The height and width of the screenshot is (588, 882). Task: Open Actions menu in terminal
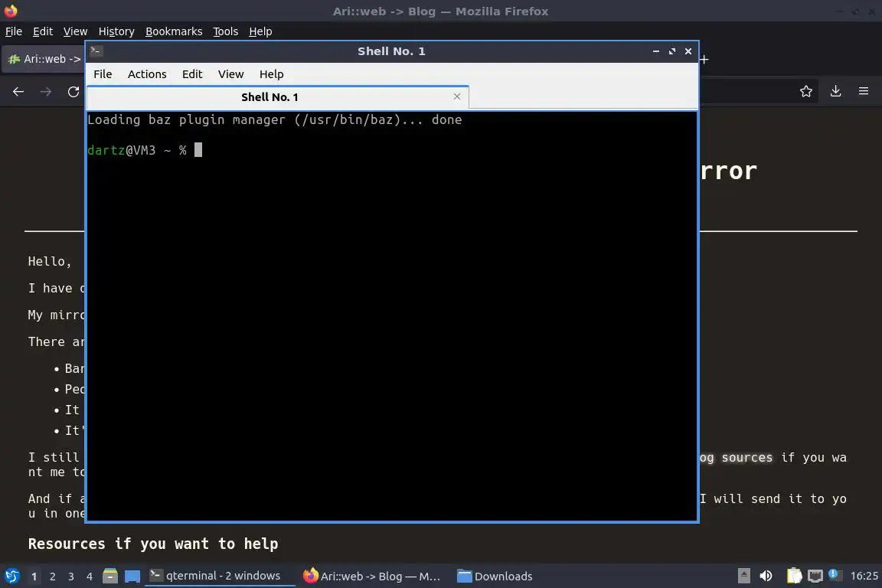[147, 74]
